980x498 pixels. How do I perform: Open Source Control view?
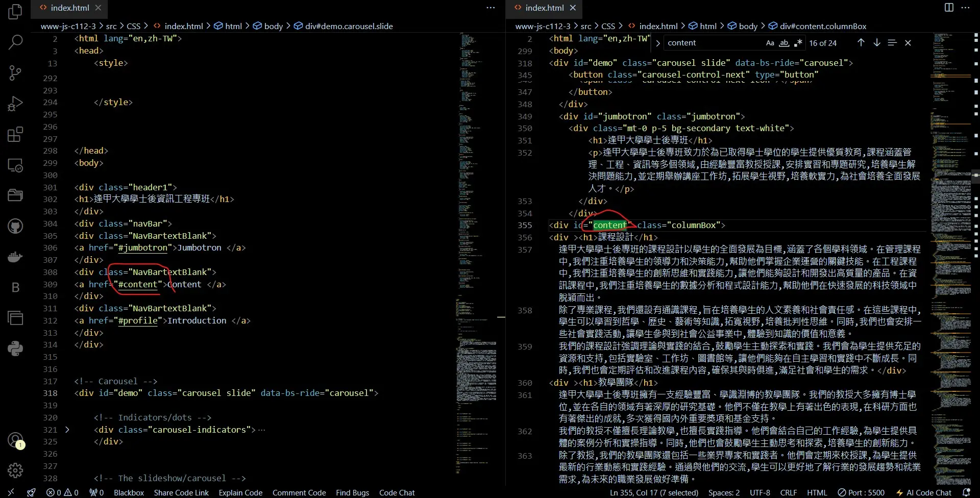15,73
